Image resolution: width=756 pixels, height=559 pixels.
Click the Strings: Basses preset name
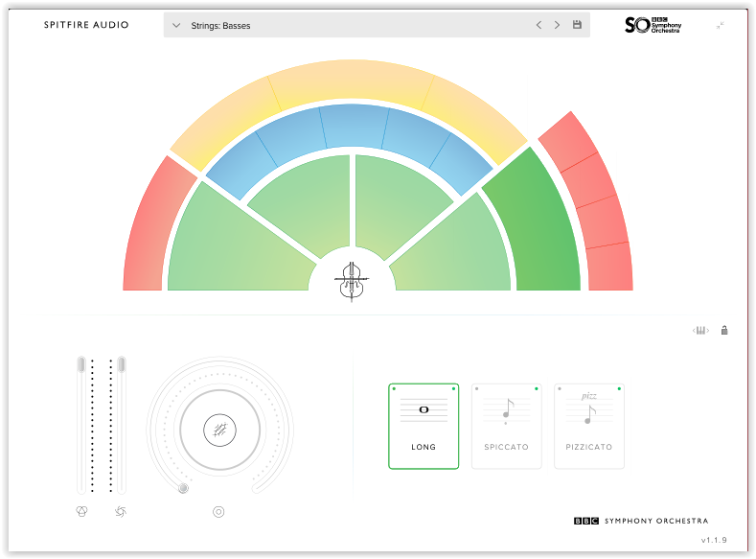220,26
